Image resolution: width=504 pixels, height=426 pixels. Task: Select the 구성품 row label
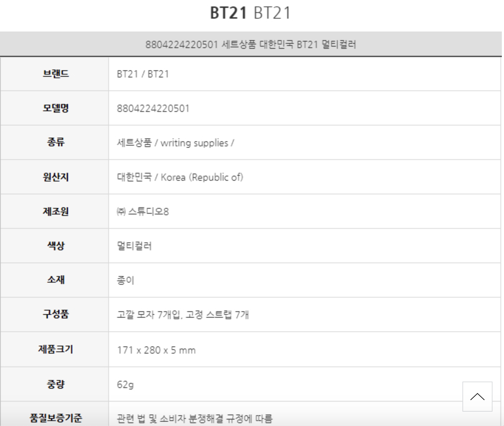pyautogui.click(x=56, y=314)
